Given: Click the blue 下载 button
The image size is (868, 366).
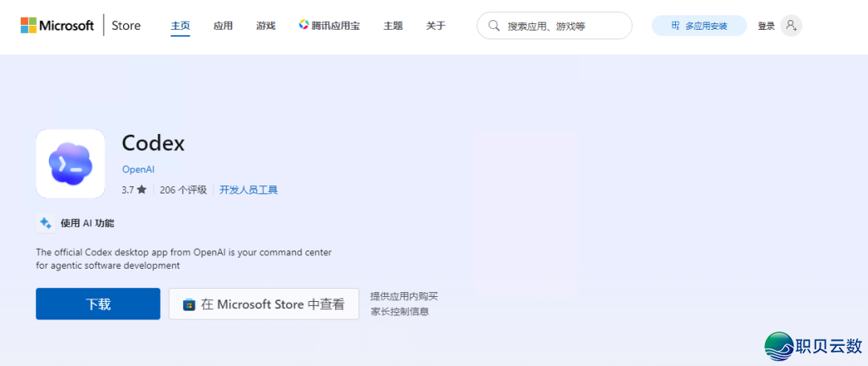Looking at the screenshot, I should coord(98,303).
